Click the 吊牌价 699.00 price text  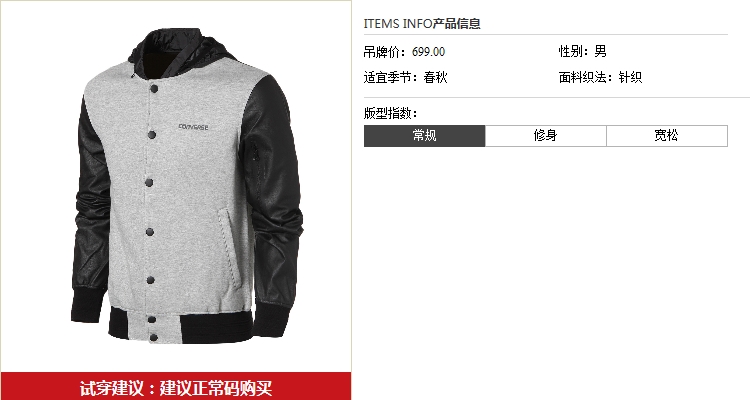pyautogui.click(x=404, y=52)
